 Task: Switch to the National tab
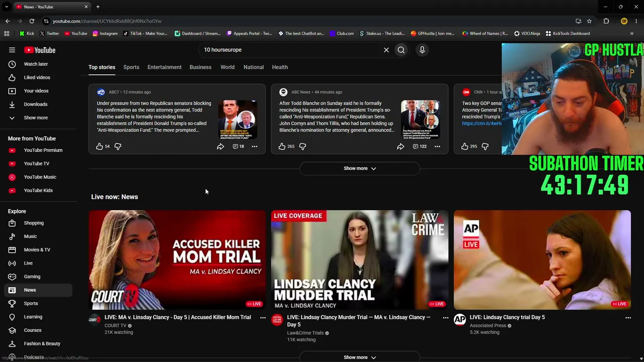click(x=254, y=67)
